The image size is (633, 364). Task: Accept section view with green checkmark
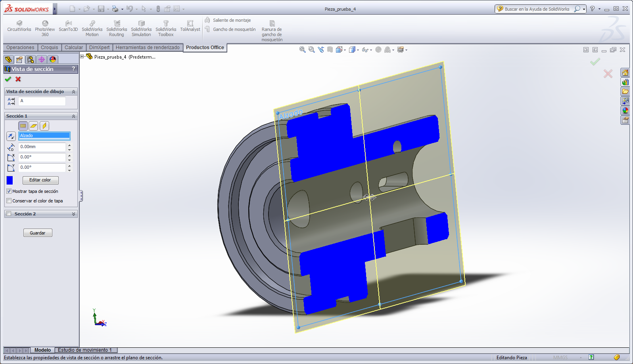pos(8,79)
